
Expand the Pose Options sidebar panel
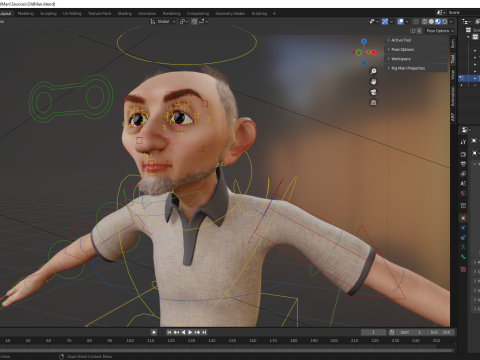point(415,49)
